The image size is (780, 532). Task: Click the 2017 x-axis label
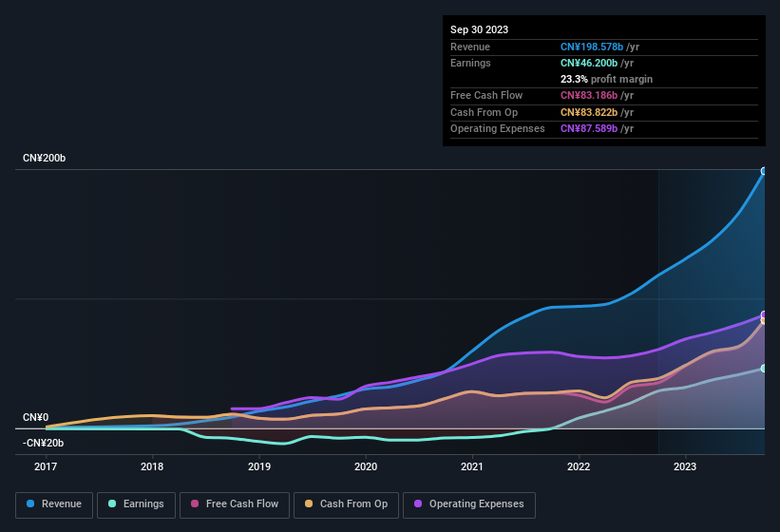[46, 466]
